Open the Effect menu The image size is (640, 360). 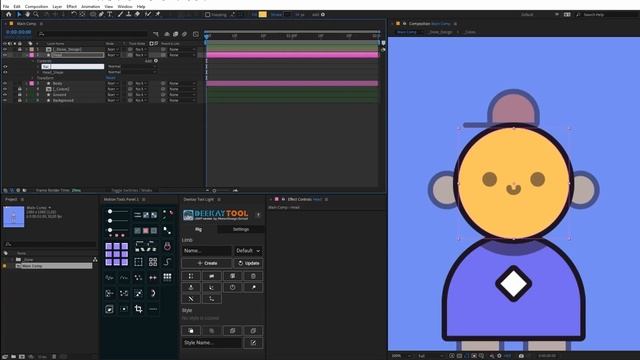[x=71, y=7]
